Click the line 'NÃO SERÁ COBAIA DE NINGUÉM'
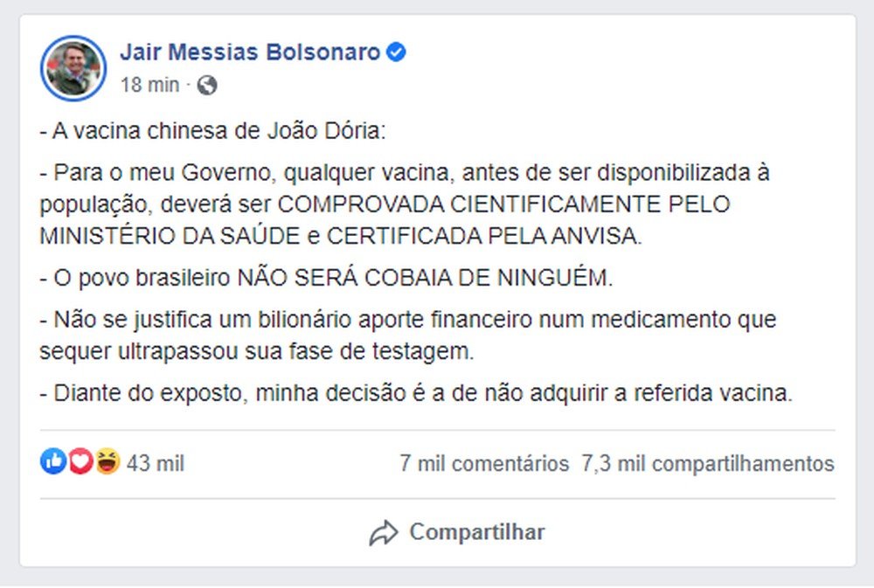The height and width of the screenshot is (588, 874). pos(427,279)
